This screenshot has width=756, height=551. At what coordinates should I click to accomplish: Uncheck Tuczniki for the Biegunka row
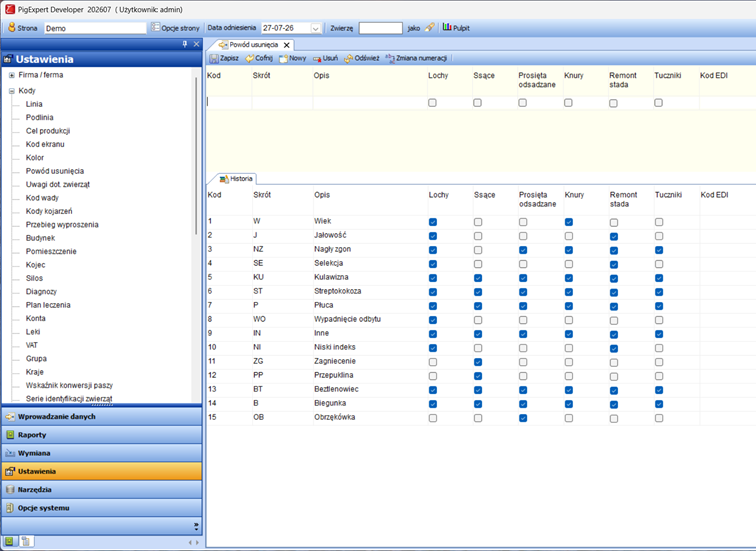[x=659, y=404]
